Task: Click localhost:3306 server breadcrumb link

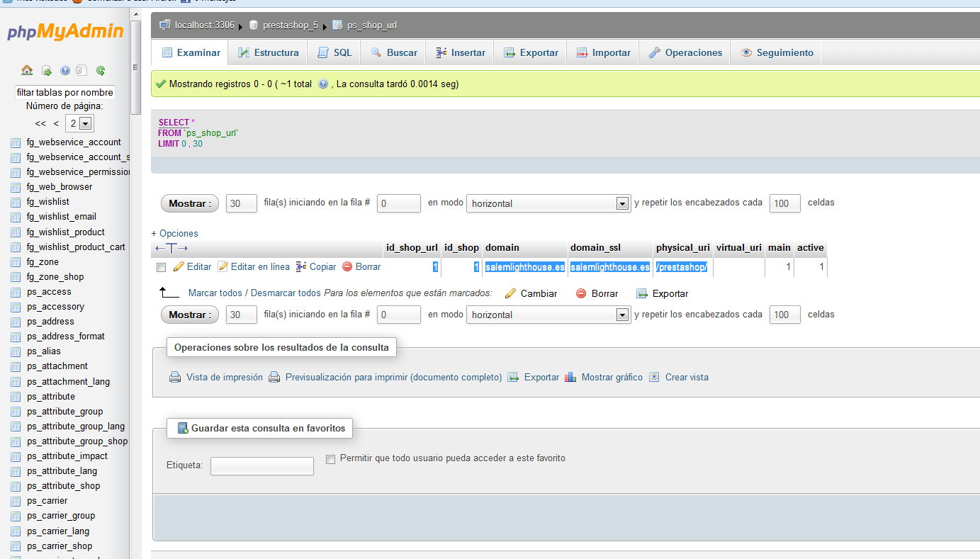Action: [x=205, y=26]
